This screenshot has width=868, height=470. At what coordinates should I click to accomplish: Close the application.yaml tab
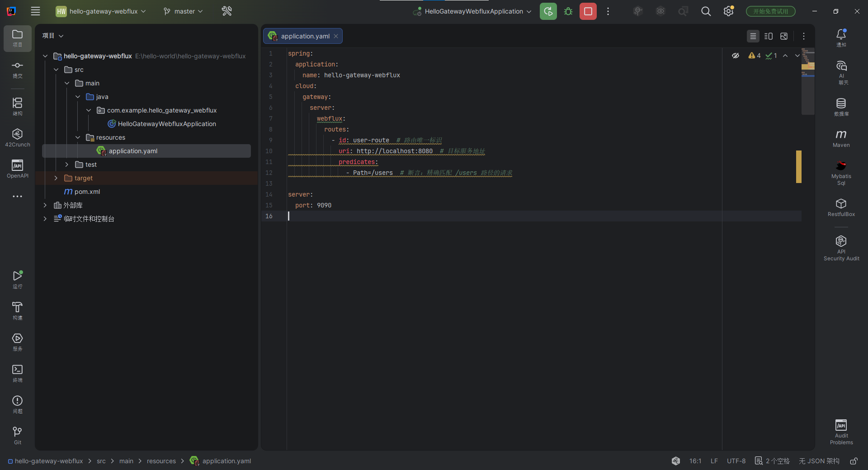(x=336, y=36)
